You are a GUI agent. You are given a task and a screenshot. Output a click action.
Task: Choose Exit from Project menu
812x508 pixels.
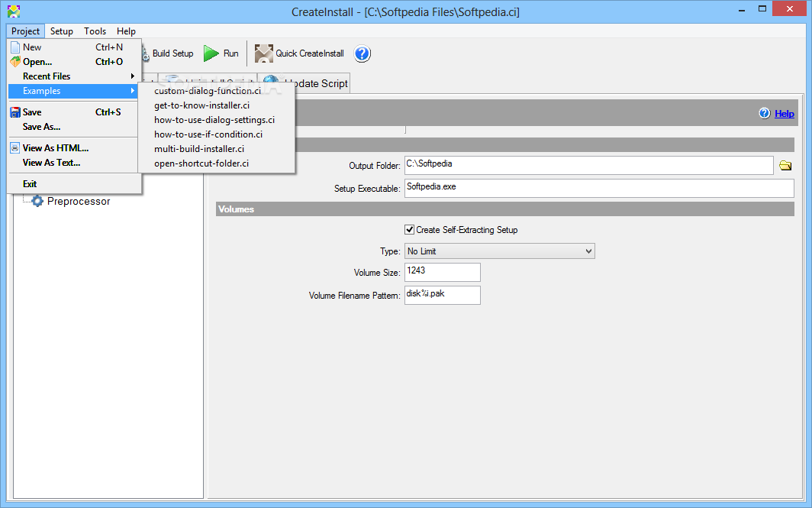(x=73, y=183)
